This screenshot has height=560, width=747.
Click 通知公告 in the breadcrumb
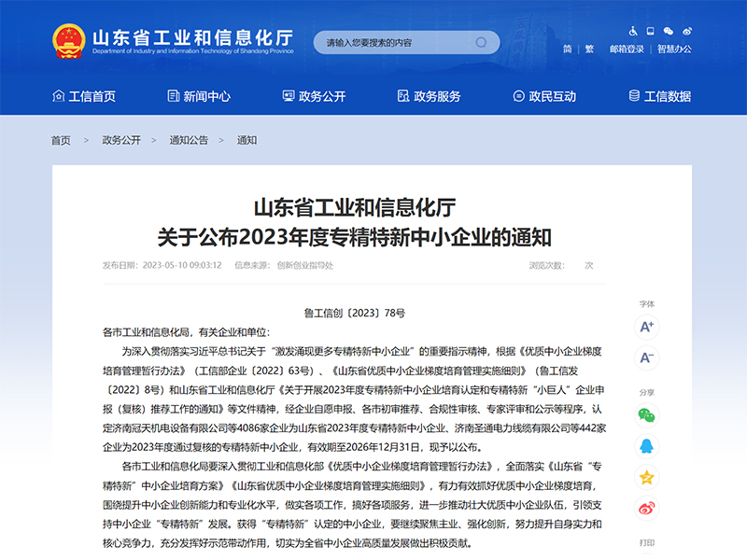click(x=189, y=140)
